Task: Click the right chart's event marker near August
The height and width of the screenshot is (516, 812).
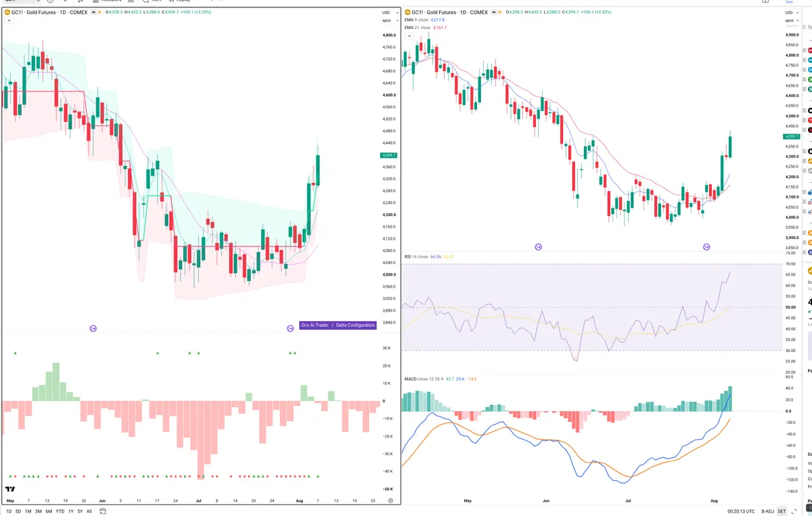Action: (707, 247)
